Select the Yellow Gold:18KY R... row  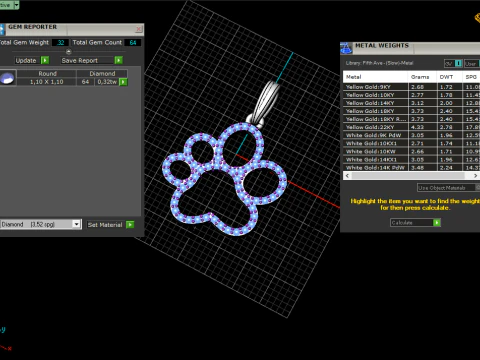tap(412, 119)
